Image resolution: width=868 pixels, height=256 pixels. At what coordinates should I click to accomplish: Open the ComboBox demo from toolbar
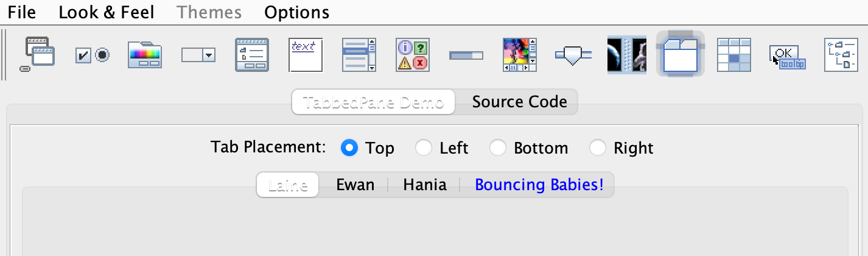pyautogui.click(x=198, y=55)
